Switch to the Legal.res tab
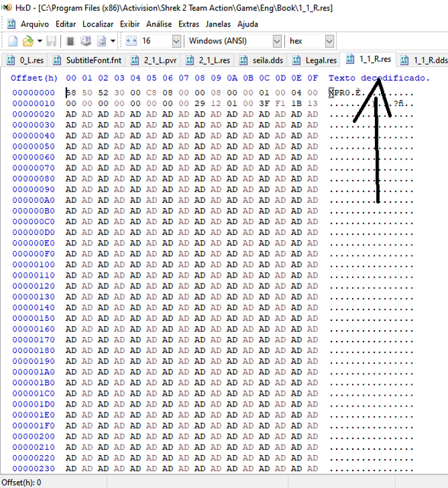The height and width of the screenshot is (488, 448). [315, 60]
